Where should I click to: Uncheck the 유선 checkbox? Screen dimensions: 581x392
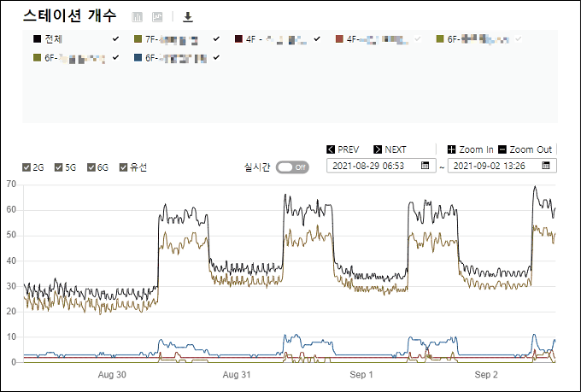(x=123, y=167)
